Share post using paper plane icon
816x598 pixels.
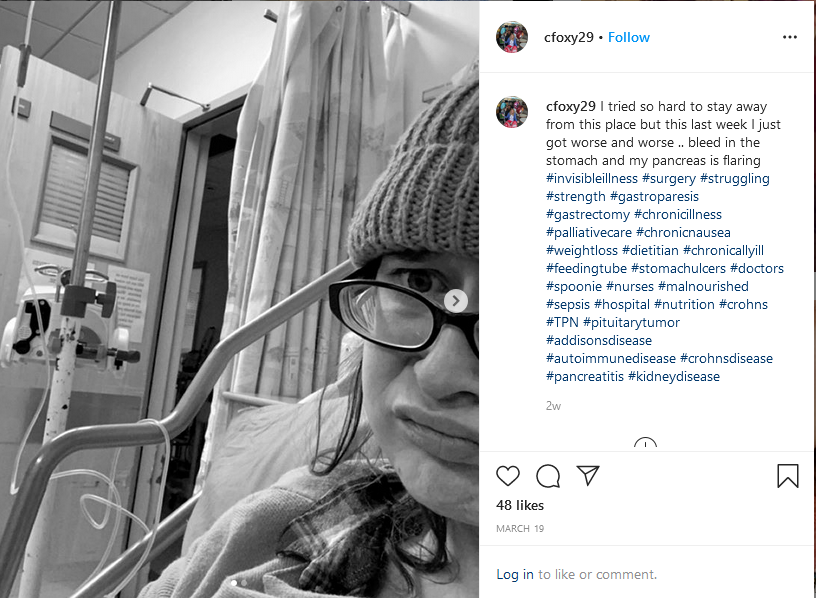[588, 476]
